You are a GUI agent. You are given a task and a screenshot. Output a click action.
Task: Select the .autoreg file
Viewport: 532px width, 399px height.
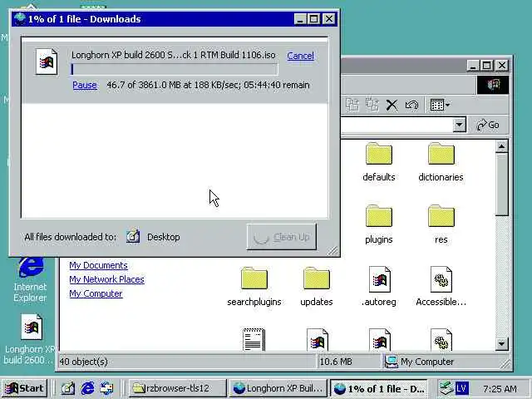click(379, 287)
